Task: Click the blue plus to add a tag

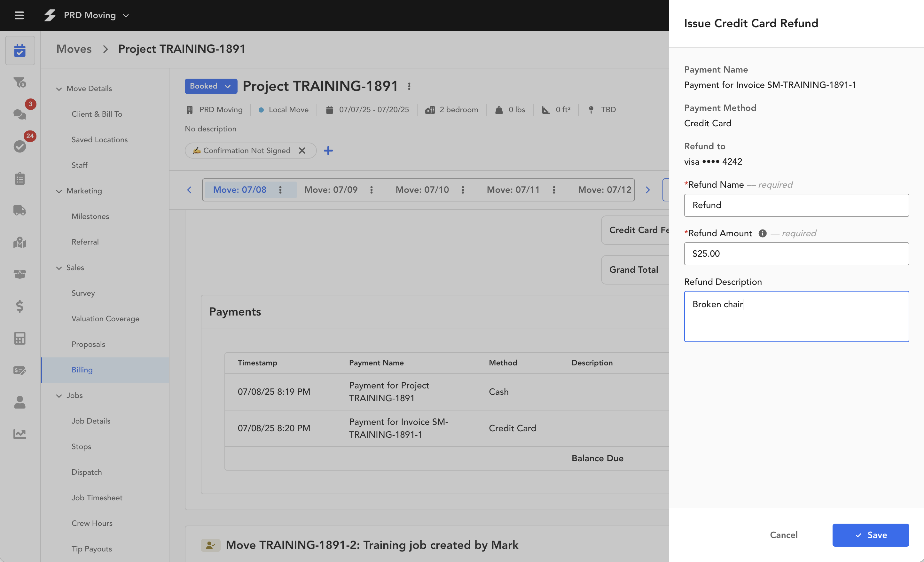Action: [328, 150]
